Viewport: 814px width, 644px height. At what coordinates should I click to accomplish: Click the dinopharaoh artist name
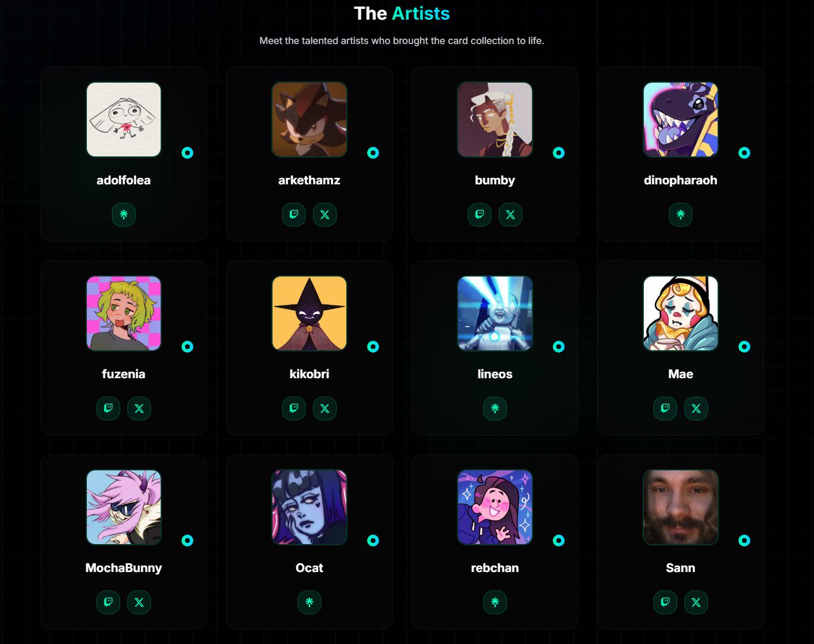tap(681, 180)
